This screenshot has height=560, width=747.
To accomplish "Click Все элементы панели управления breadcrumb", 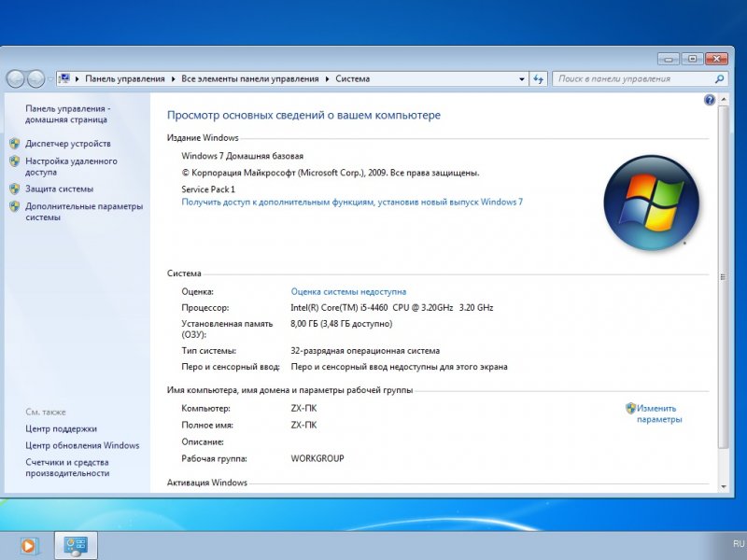I will [250, 79].
